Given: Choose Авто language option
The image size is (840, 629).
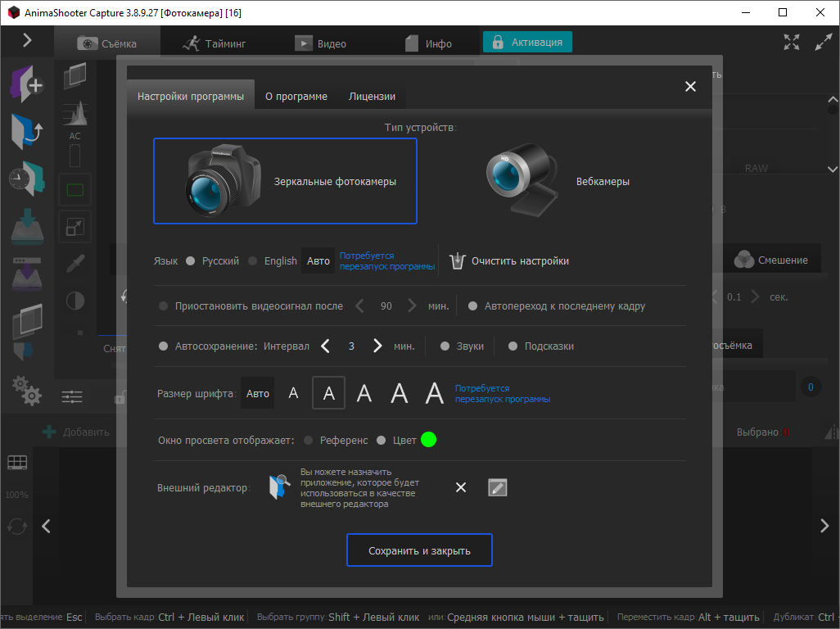Looking at the screenshot, I should 318,261.
